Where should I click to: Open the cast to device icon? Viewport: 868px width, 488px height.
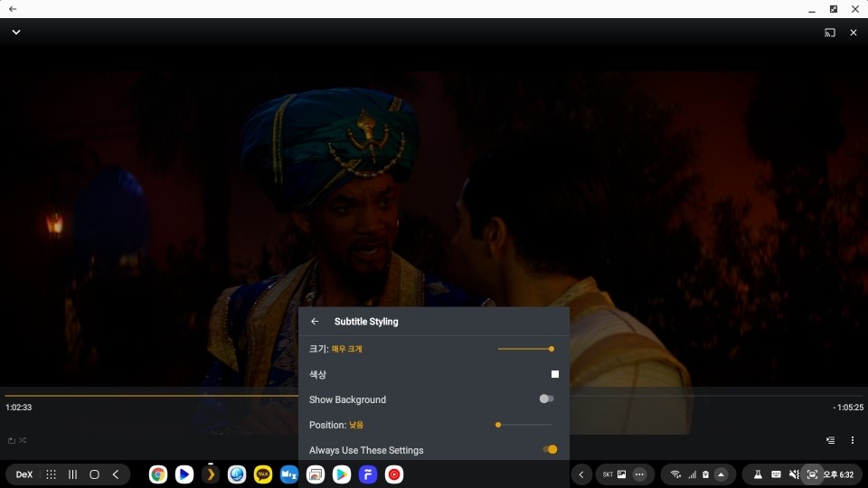pos(829,33)
